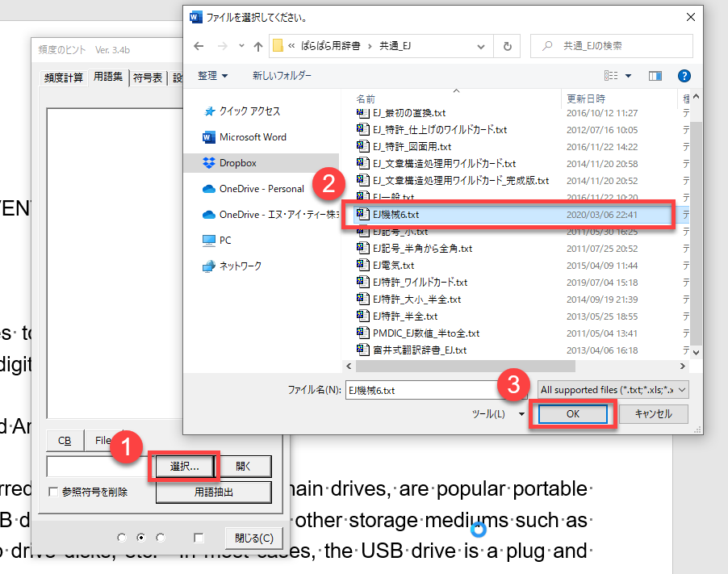This screenshot has height=574, width=728.
Task: Expand the All supported files type dropdown
Action: 613,390
